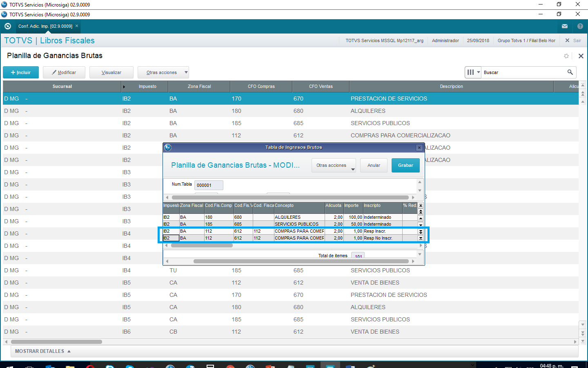Click dialog bottom panel horizontal scrollbar

click(x=301, y=261)
